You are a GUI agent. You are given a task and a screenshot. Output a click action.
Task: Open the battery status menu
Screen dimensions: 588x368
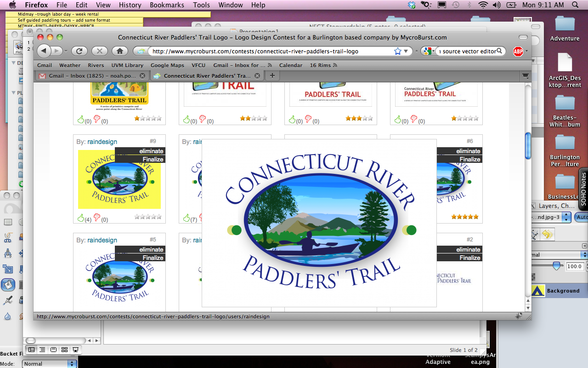[x=511, y=5]
